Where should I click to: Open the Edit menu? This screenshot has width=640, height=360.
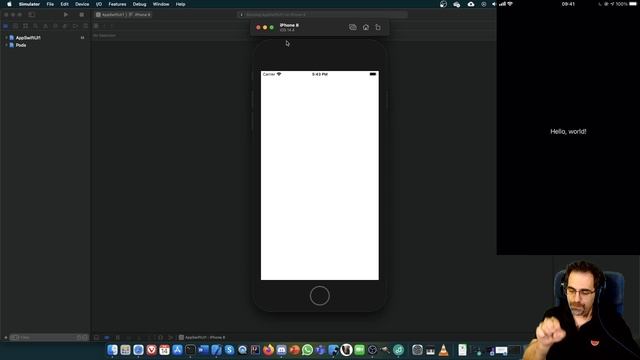(64, 4)
